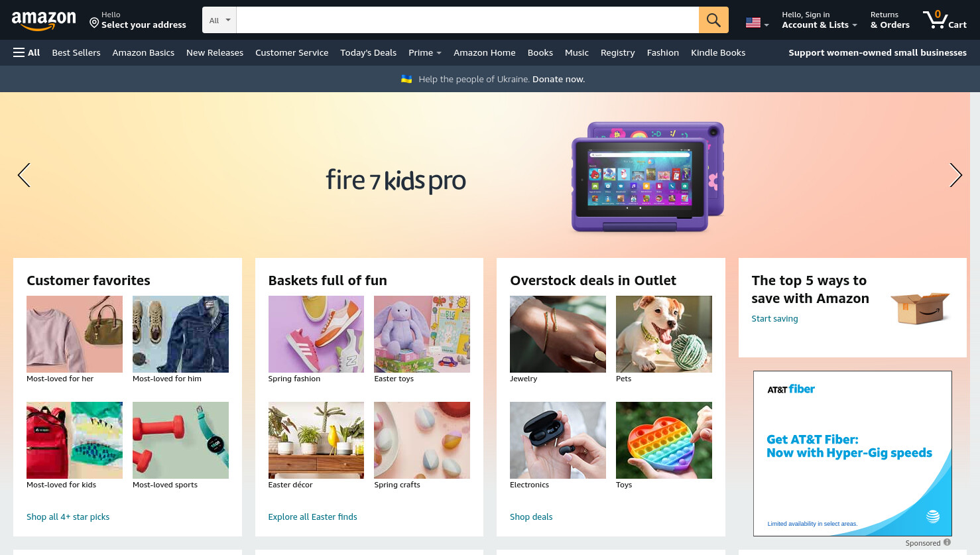Click into the search text field
The width and height of the screenshot is (980, 555).
click(467, 20)
